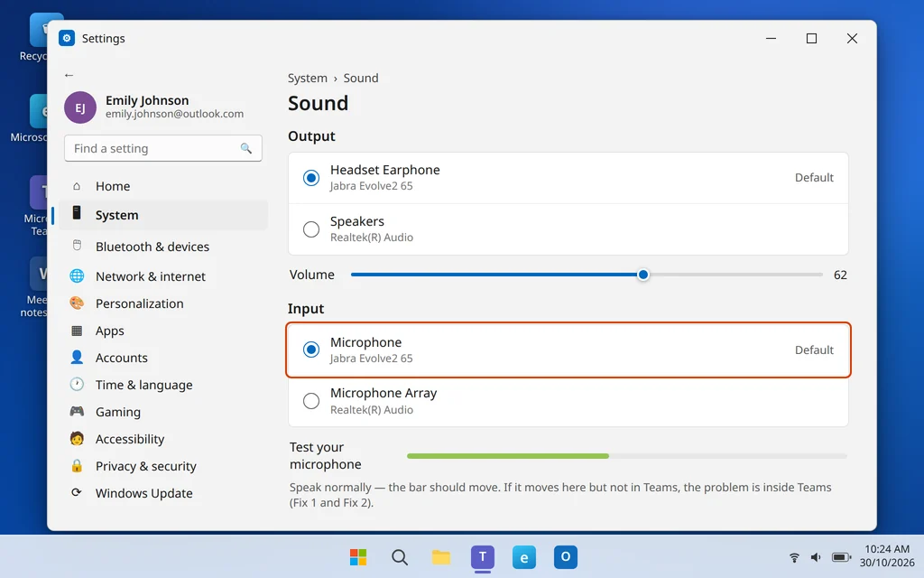Go back using the back arrow
924x578 pixels.
[69, 75]
